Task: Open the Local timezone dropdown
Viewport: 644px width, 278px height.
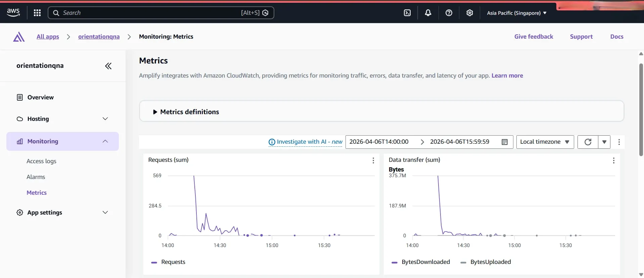Action: [x=545, y=142]
